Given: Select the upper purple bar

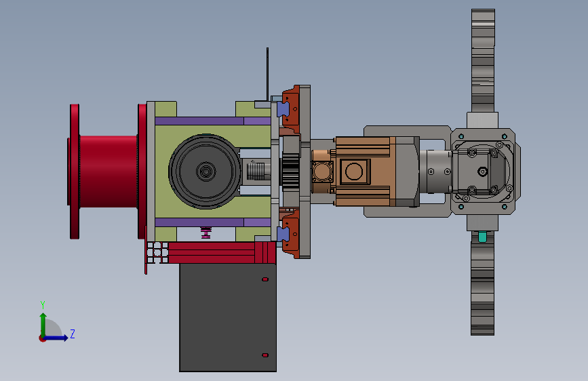Looking at the screenshot, I should tap(213, 121).
